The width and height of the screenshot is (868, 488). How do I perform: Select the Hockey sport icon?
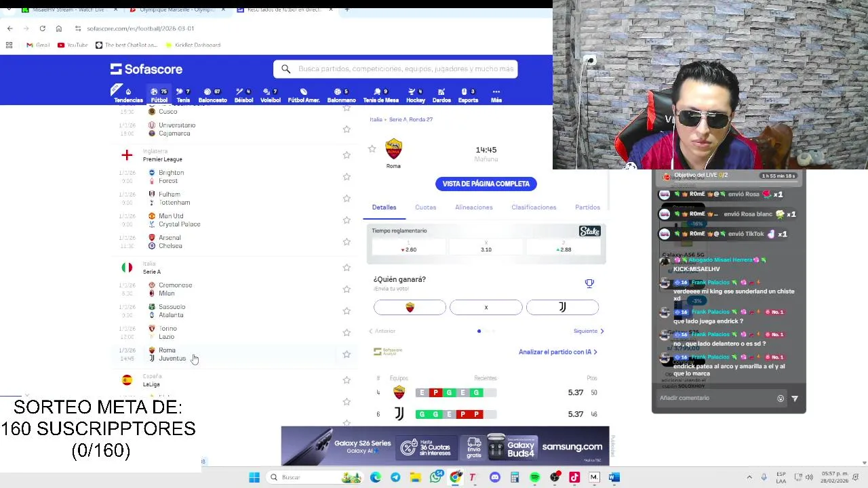click(416, 95)
